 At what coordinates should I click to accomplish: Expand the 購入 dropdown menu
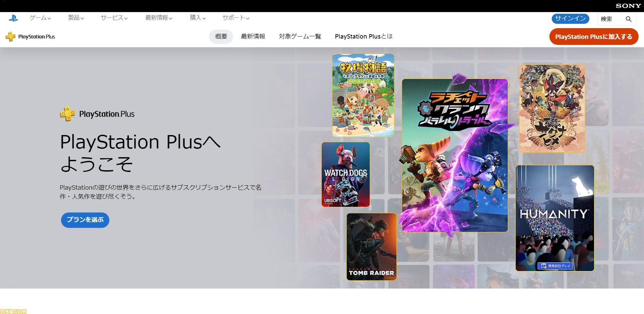[198, 18]
